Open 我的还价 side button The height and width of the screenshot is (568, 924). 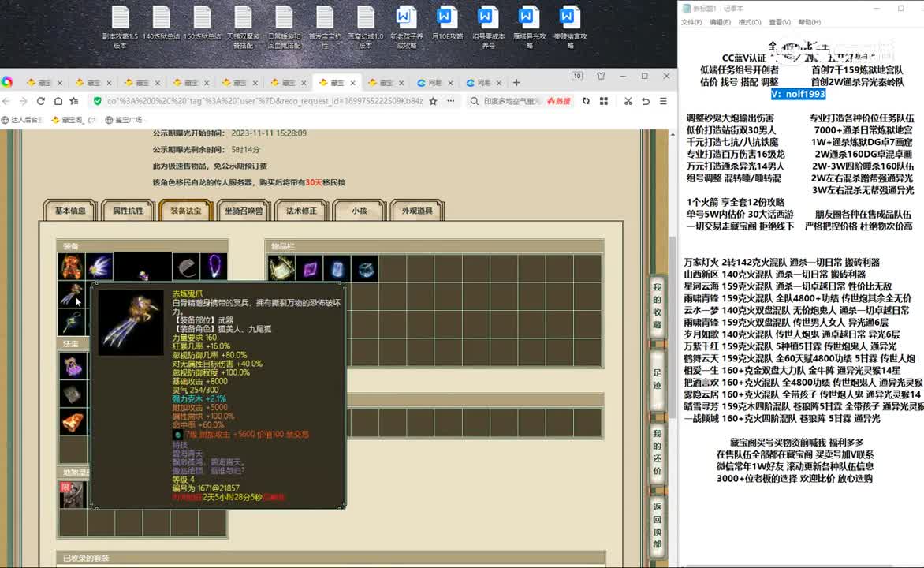(657, 452)
